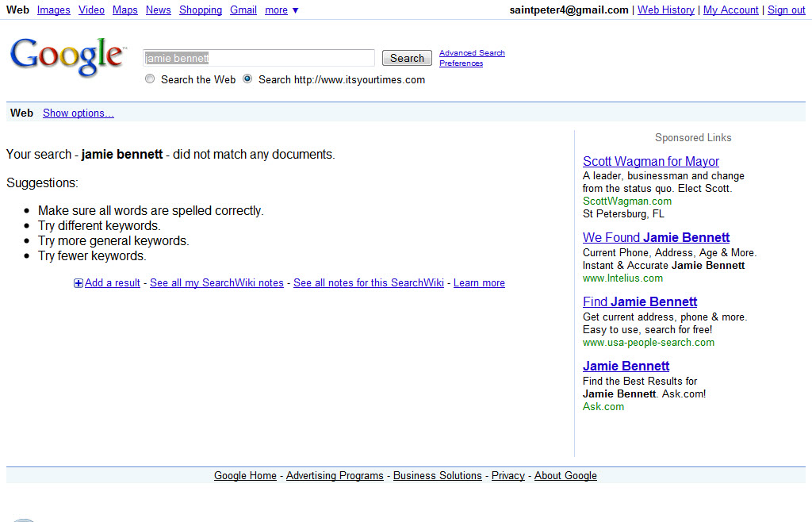The height and width of the screenshot is (522, 812).
Task: Open Scott Wagman for Mayor ad
Action: [650, 161]
